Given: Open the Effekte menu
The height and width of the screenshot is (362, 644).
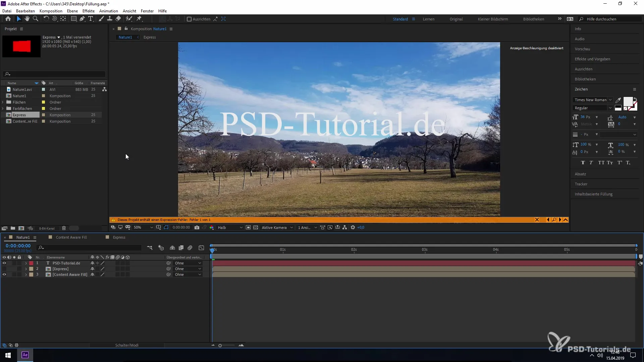Looking at the screenshot, I should (x=89, y=11).
